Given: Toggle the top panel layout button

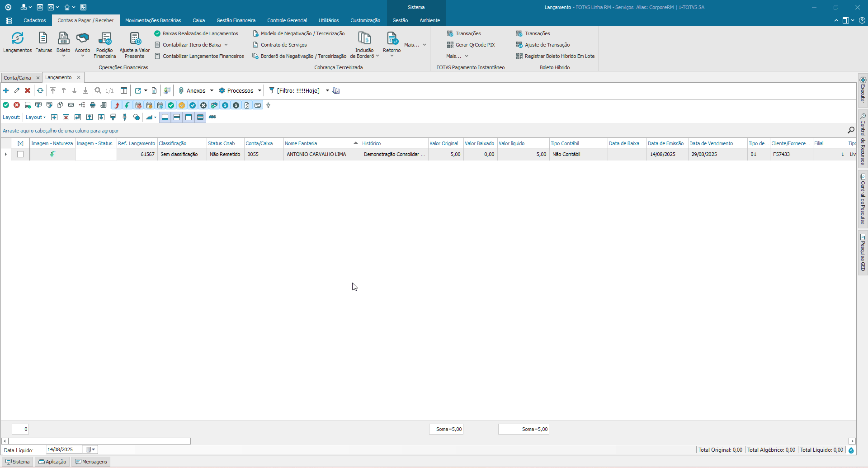Looking at the screenshot, I should click(x=189, y=117).
